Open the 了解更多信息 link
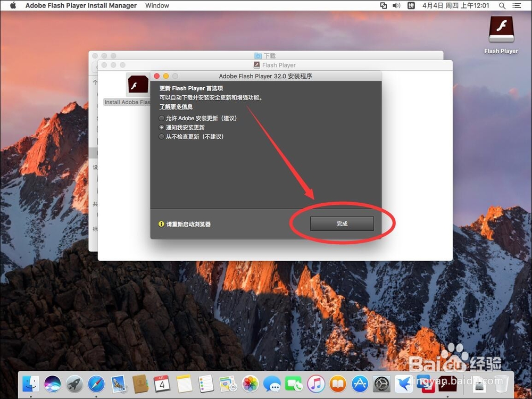 point(176,106)
